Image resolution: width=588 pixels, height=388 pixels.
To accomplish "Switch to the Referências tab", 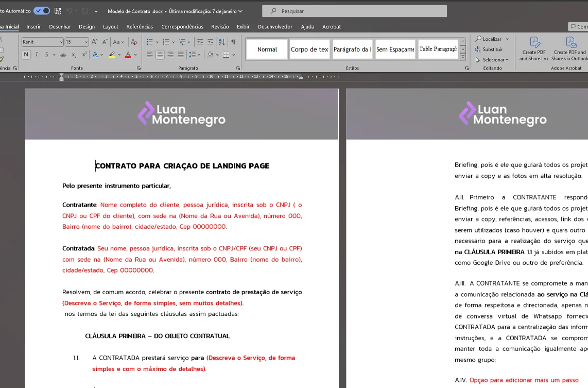I will 140,27.
